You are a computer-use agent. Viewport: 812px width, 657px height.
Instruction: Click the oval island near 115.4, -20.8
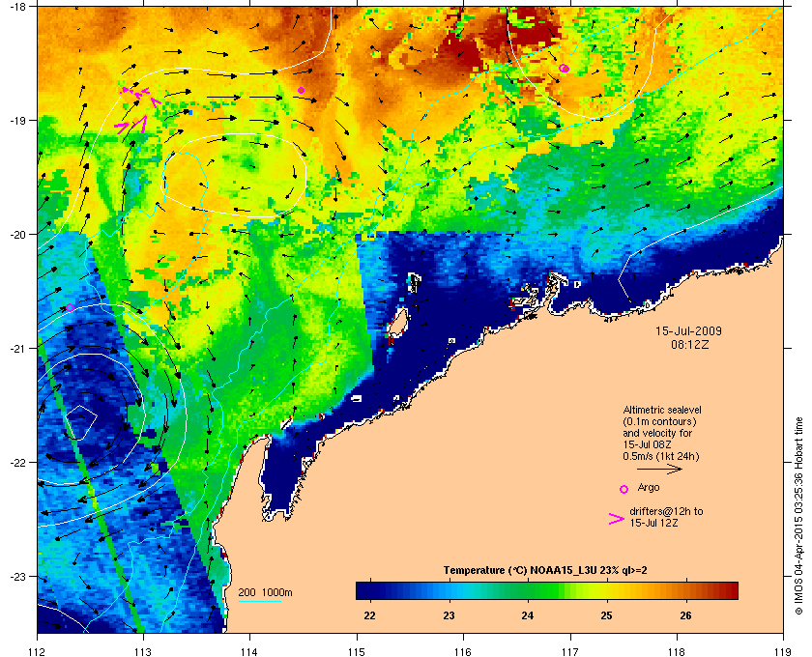397,324
